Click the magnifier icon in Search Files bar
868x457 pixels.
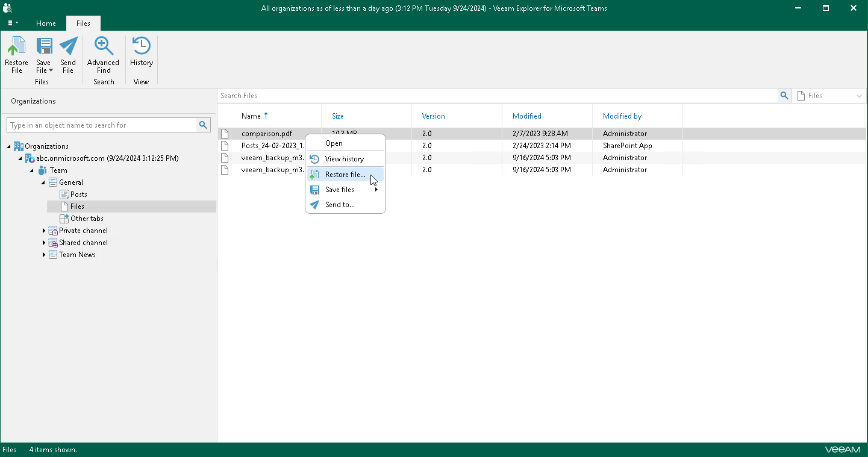(x=784, y=96)
